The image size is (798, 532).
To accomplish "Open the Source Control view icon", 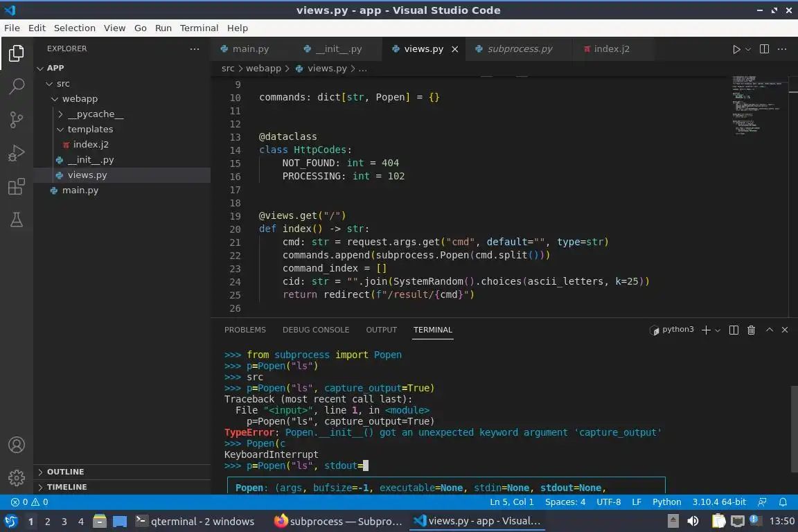I will point(17,120).
